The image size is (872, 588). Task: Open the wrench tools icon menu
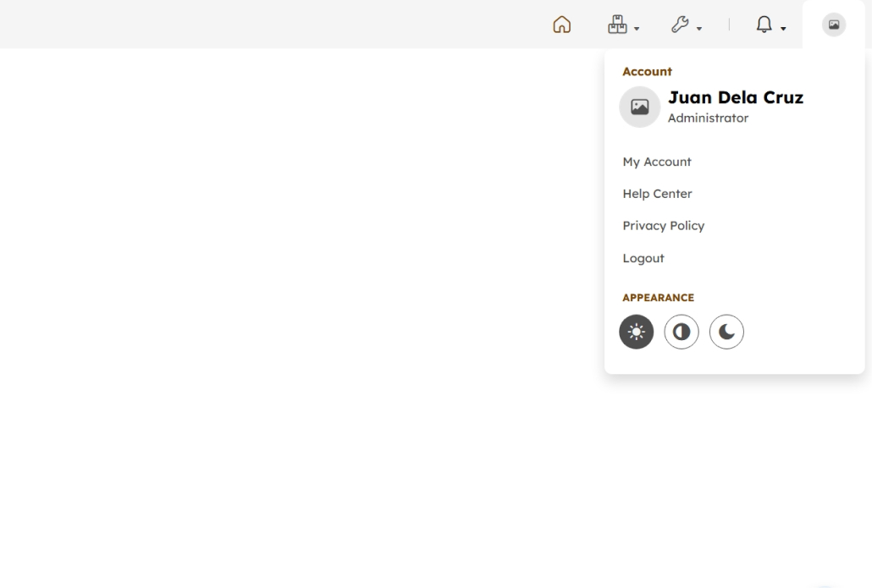pyautogui.click(x=680, y=25)
